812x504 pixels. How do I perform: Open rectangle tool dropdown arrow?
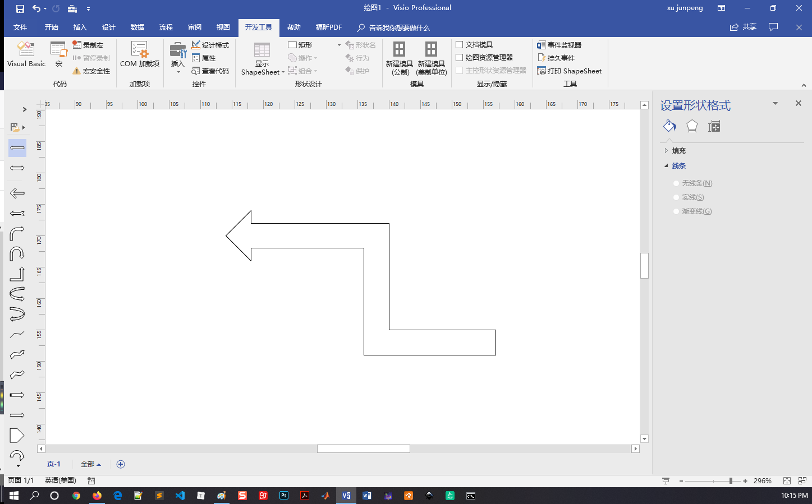(x=339, y=45)
